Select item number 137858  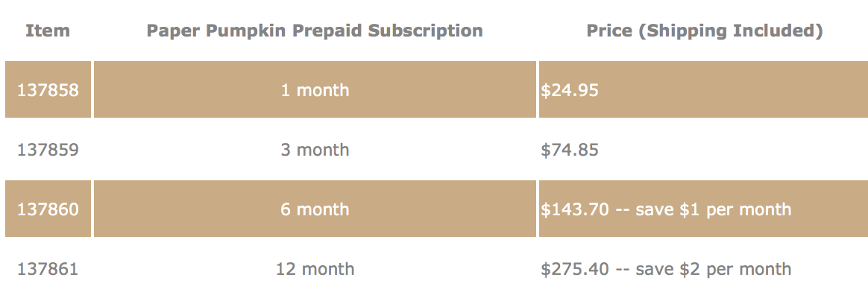click(x=48, y=89)
